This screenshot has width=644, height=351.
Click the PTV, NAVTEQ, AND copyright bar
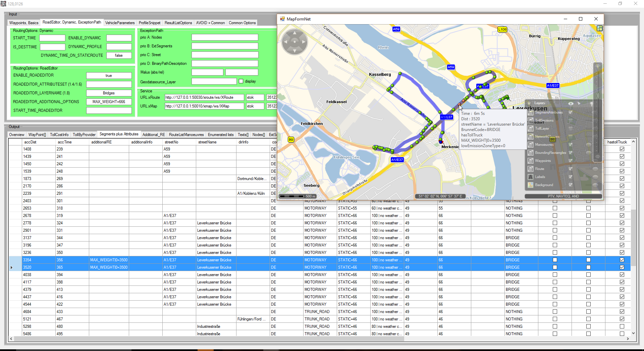563,196
